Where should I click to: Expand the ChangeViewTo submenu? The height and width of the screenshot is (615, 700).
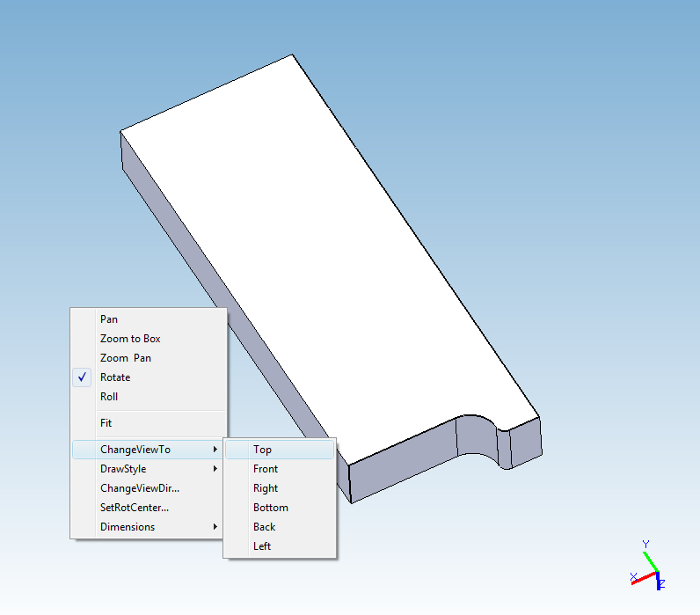pyautogui.click(x=135, y=450)
